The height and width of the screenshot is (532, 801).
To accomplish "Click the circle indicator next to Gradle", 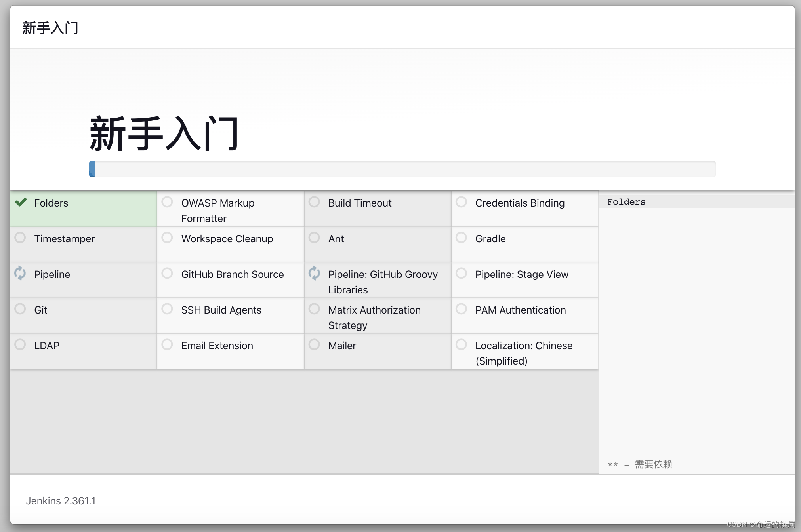I will [x=461, y=238].
